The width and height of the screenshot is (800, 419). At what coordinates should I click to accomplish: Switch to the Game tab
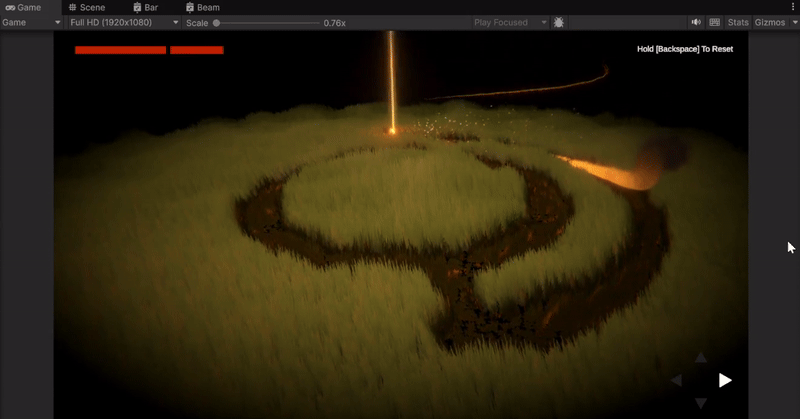[23, 7]
